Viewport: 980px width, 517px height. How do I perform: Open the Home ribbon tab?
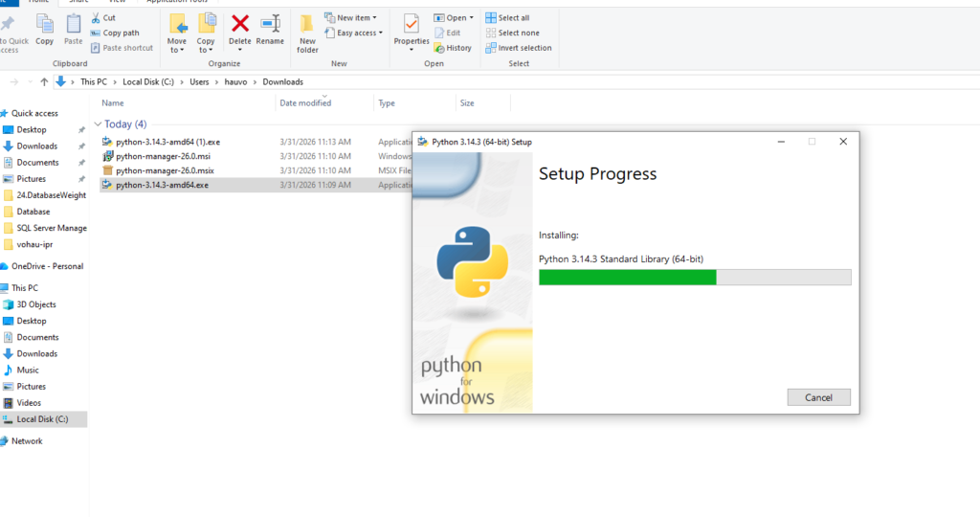tap(39, 2)
